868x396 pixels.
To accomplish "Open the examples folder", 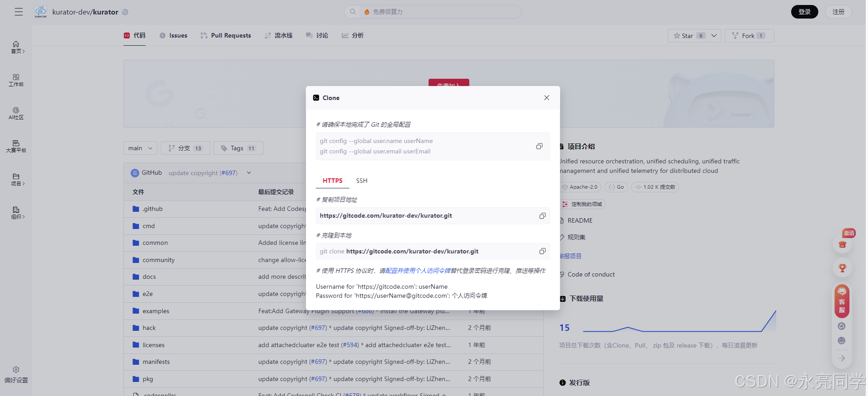I will click(156, 311).
